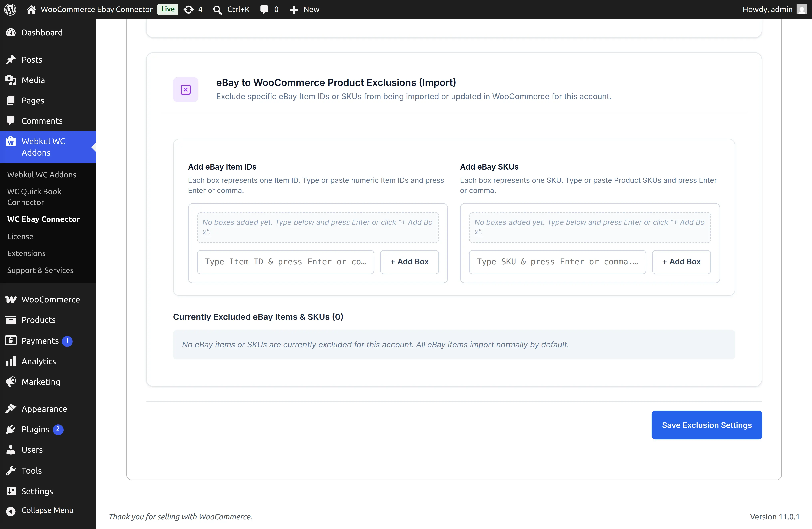This screenshot has height=529, width=812.
Task: Click the purple exclusions X icon
Action: pyautogui.click(x=186, y=90)
